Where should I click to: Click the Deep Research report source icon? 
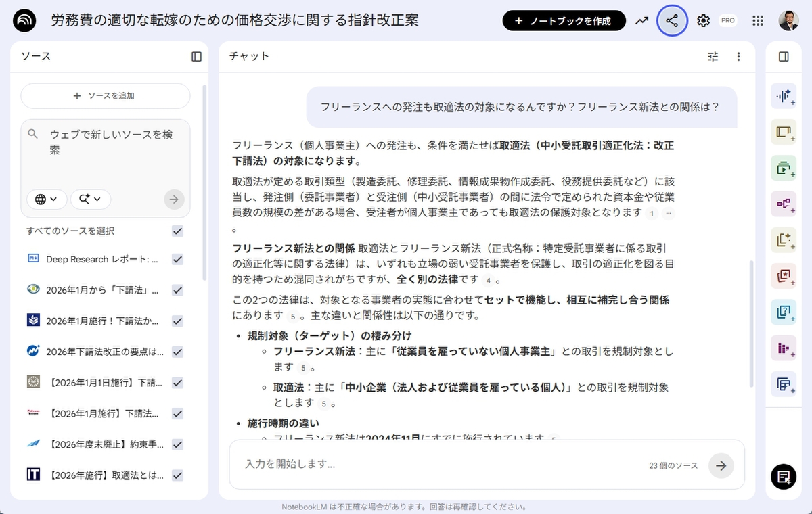(x=34, y=259)
